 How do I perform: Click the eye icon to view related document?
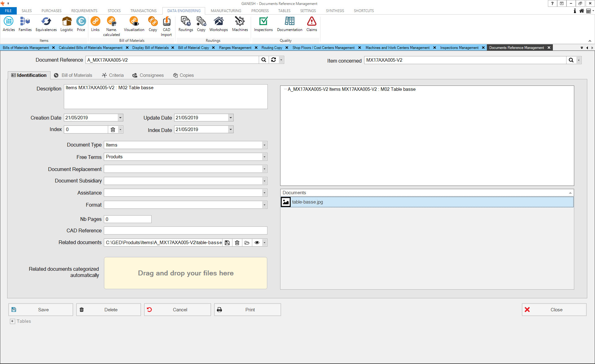[257, 243]
